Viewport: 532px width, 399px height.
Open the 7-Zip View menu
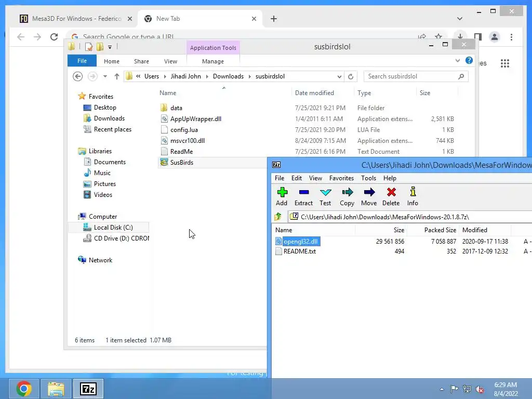[315, 178]
